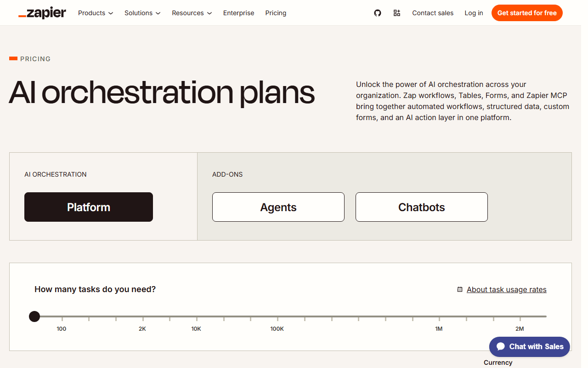This screenshot has width=588, height=368.
Task: Click the AI ORCHESTRATION section label
Action: coord(56,174)
